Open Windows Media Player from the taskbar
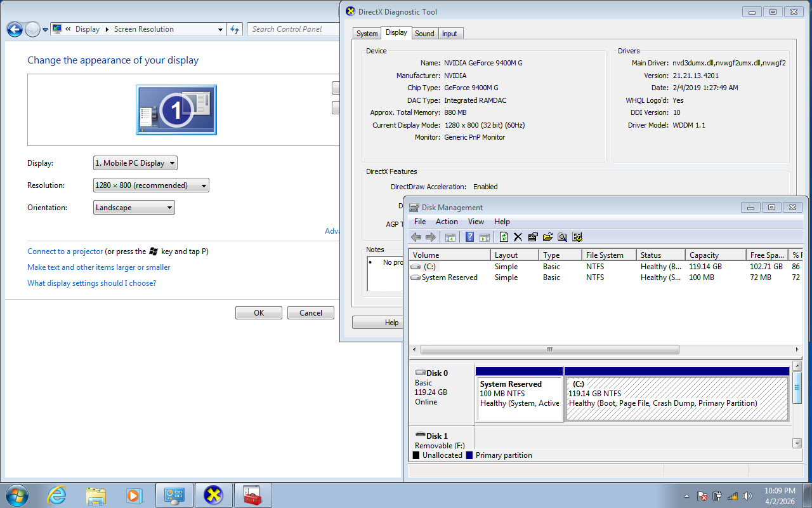The image size is (812, 508). click(x=134, y=495)
